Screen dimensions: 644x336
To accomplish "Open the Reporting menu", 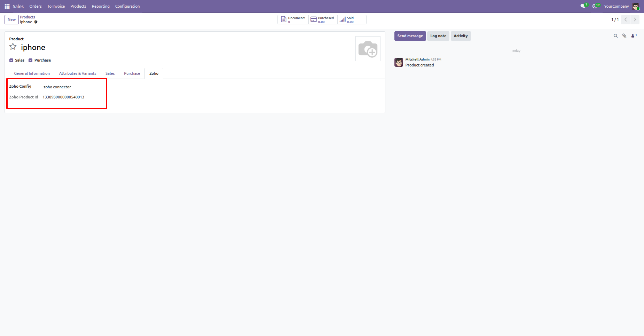I will (101, 6).
